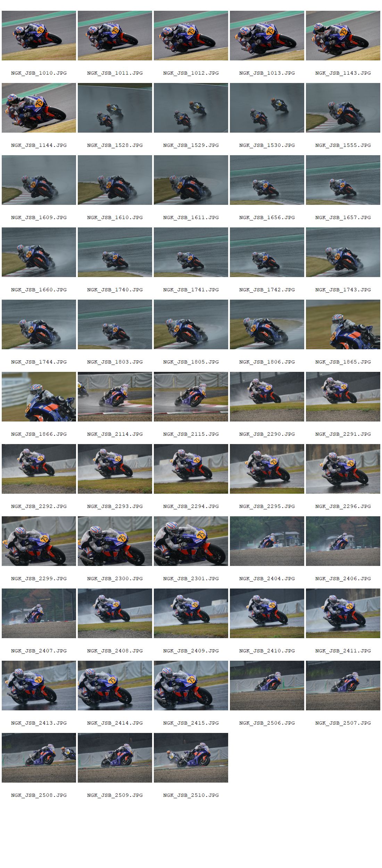This screenshot has height=868, width=382.
Task: Click the NGK_JSB_2508.JPG photo
Action: (39, 758)
